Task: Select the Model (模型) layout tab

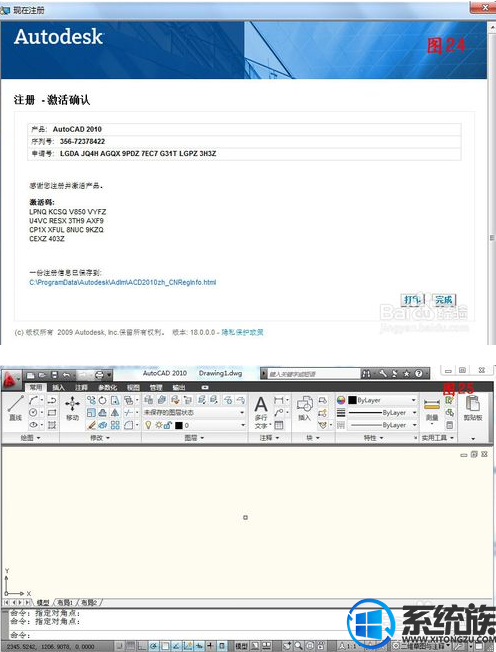Action: click(43, 602)
